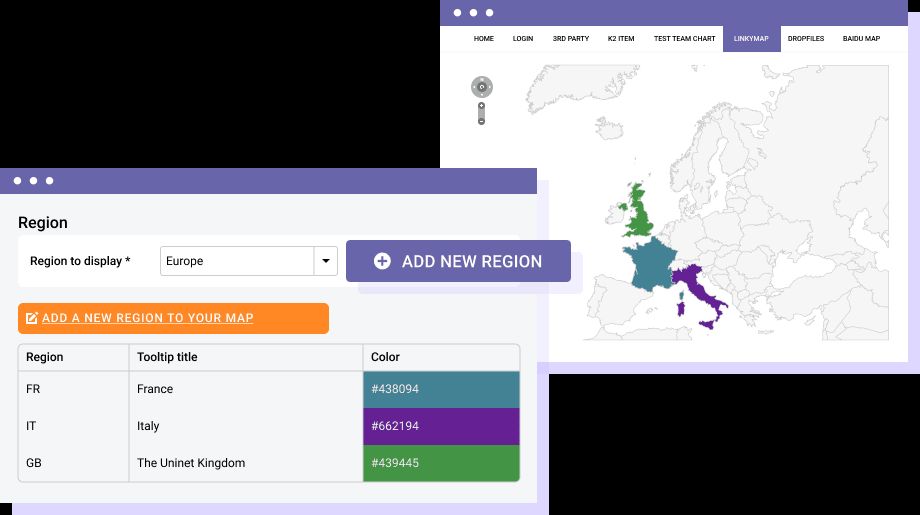This screenshot has width=920, height=515.
Task: Open the K2 ITEM menu item
Action: click(621, 39)
